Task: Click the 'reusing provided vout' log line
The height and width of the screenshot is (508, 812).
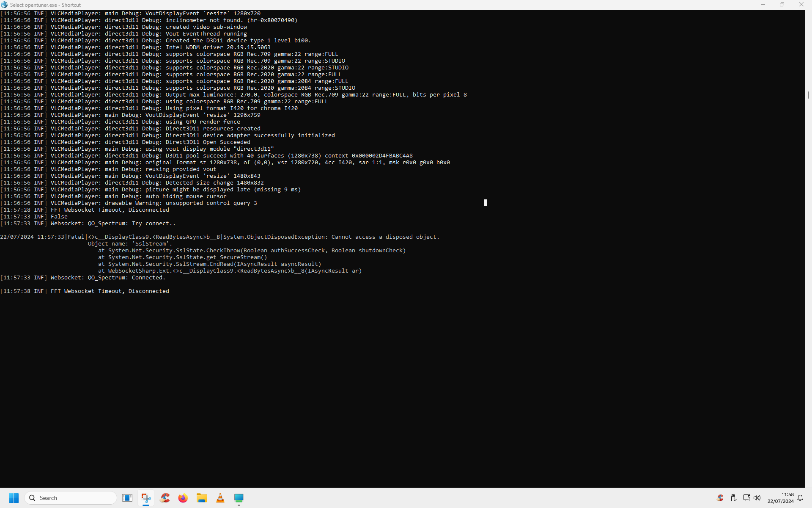Action: point(108,169)
